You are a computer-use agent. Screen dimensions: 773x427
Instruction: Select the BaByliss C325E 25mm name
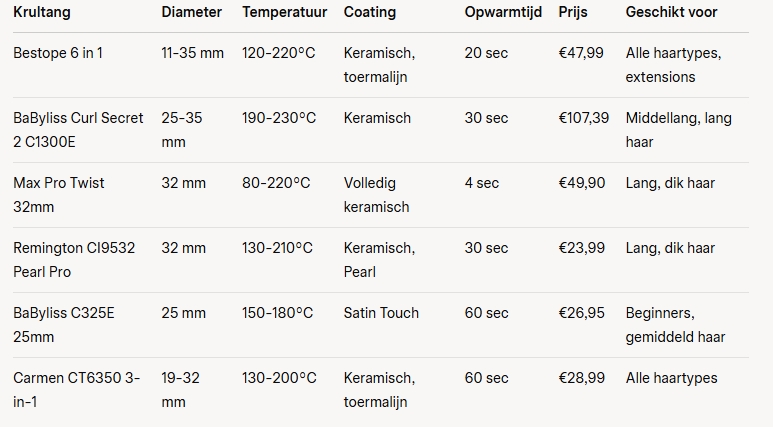(64, 325)
